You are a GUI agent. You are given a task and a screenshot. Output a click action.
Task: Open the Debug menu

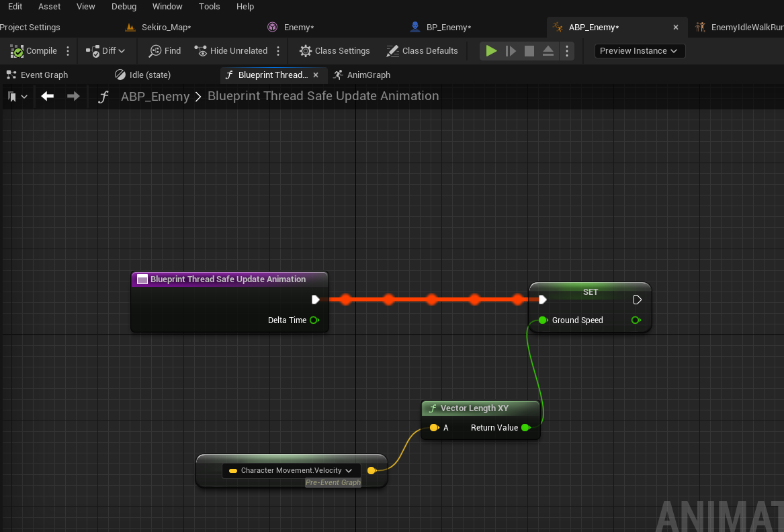click(124, 7)
